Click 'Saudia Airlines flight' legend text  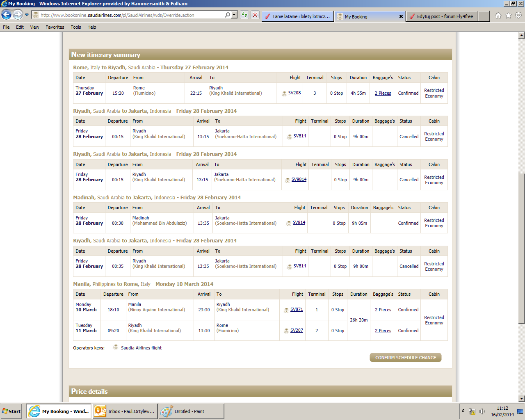tap(141, 348)
